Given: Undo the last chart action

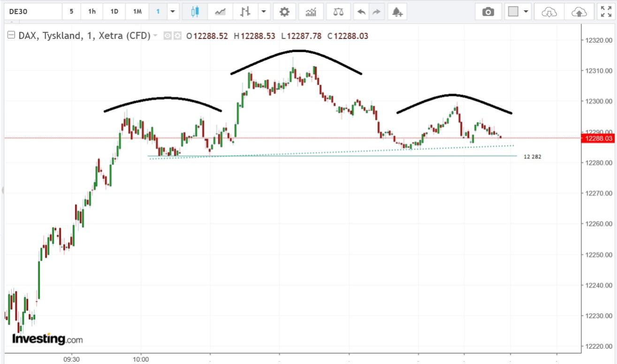Looking at the screenshot, I should (361, 12).
